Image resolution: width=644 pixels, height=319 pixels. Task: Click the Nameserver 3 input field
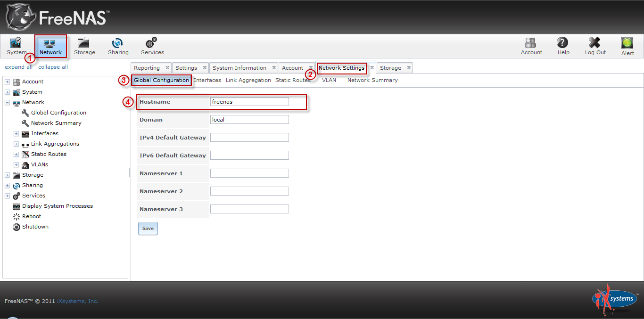click(x=249, y=209)
